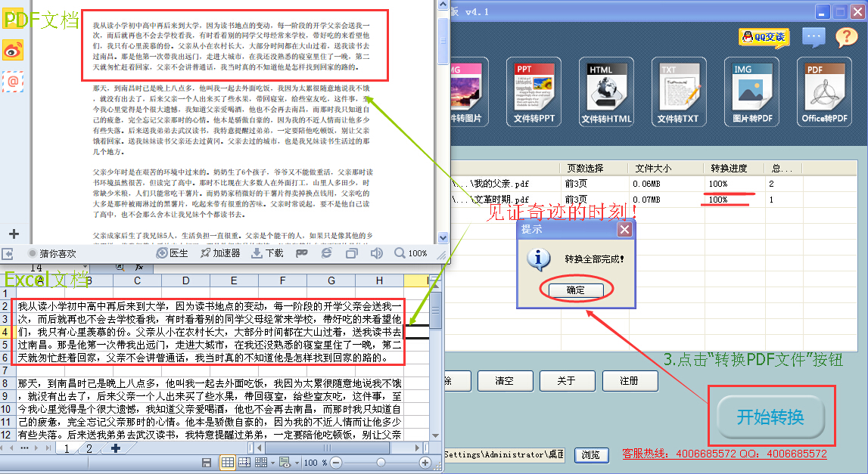
Task: Open the question mark help icon
Action: tap(846, 37)
